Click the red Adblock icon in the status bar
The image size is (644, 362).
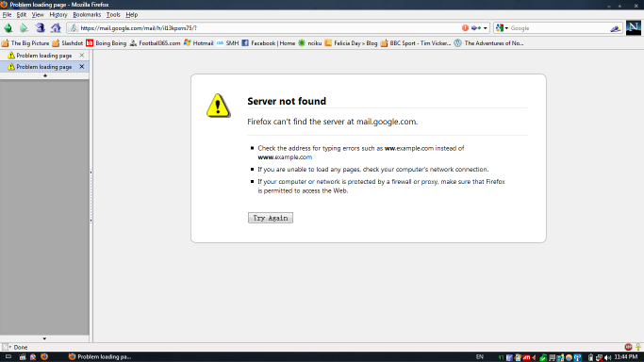pos(628,347)
